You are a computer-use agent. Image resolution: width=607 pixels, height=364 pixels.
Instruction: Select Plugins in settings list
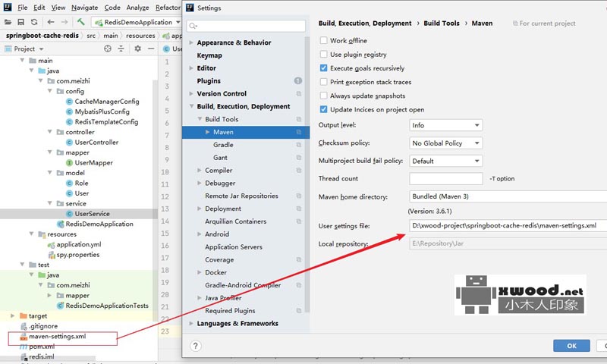[x=209, y=81]
